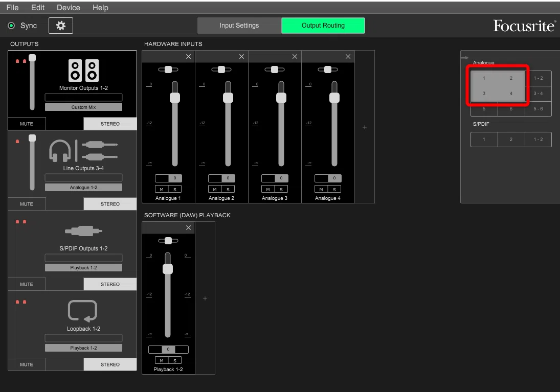This screenshot has height=392, width=560.
Task: Click the Monitor Outputs 1-2 speaker icon
Action: [x=83, y=71]
